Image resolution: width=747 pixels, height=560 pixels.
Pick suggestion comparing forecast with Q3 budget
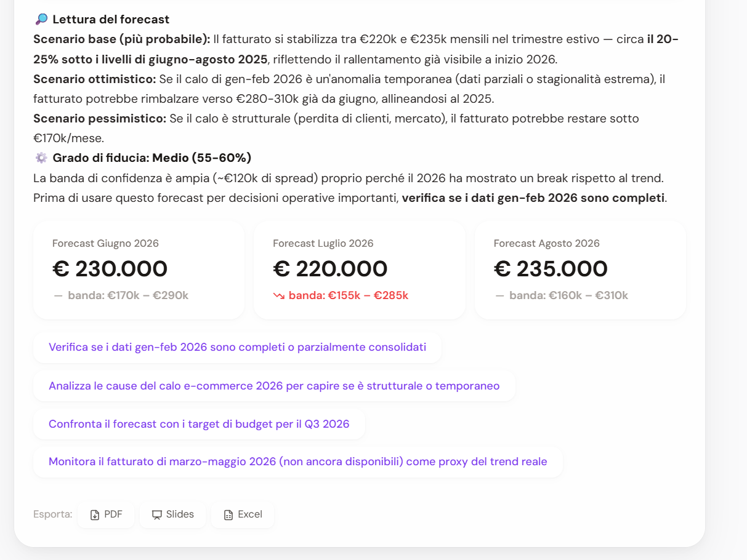coord(199,424)
